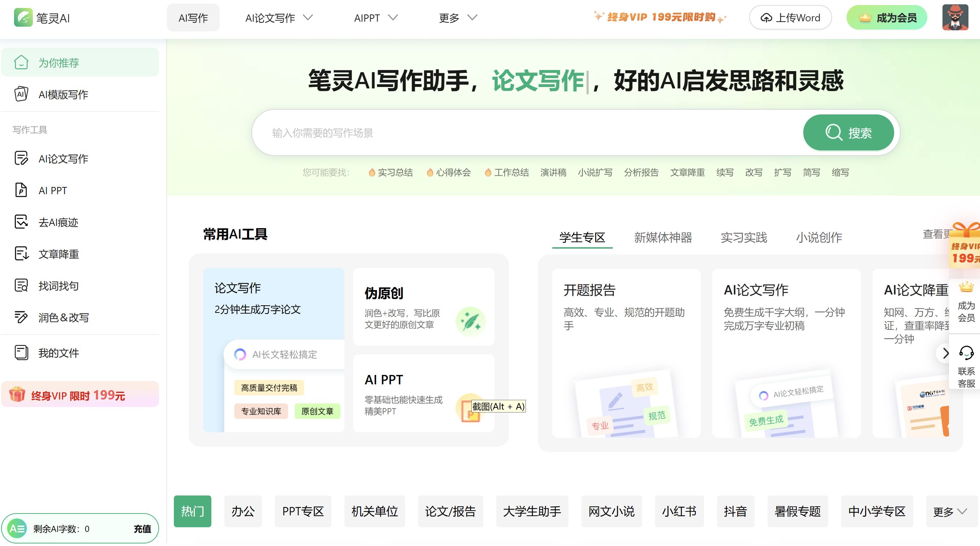Click the 上传Word button
The height and width of the screenshot is (546, 980).
click(x=790, y=18)
